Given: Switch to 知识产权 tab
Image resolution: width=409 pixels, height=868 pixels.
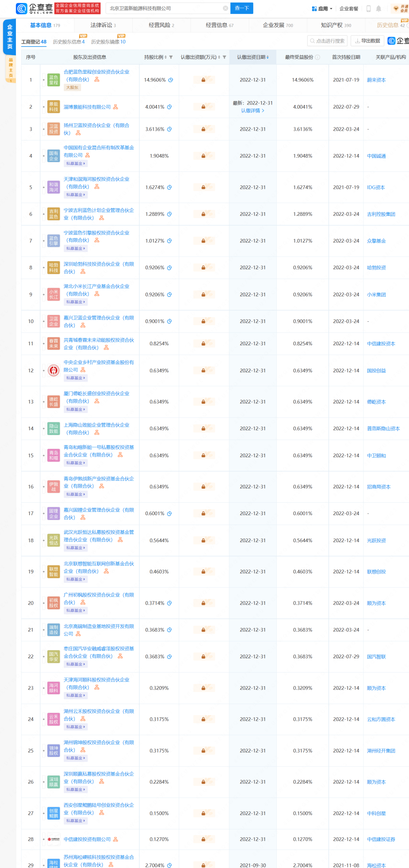Looking at the screenshot, I should pyautogui.click(x=336, y=25).
